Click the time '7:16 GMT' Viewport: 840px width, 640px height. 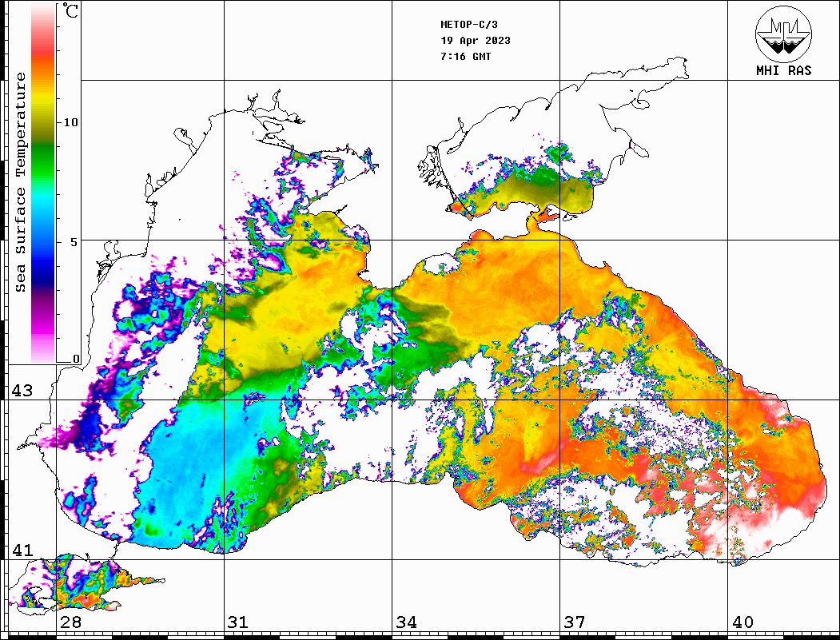pos(465,56)
